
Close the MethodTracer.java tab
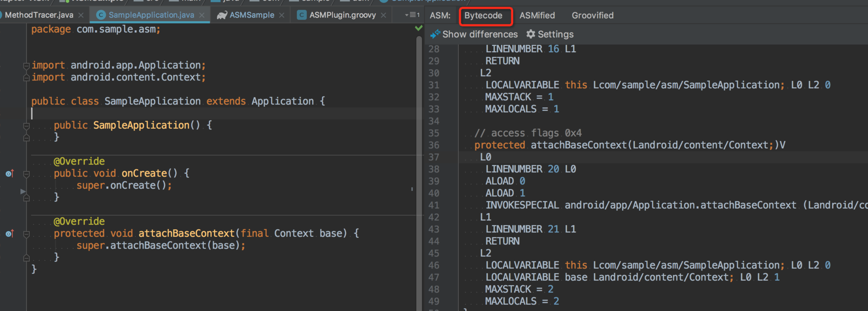(x=81, y=15)
